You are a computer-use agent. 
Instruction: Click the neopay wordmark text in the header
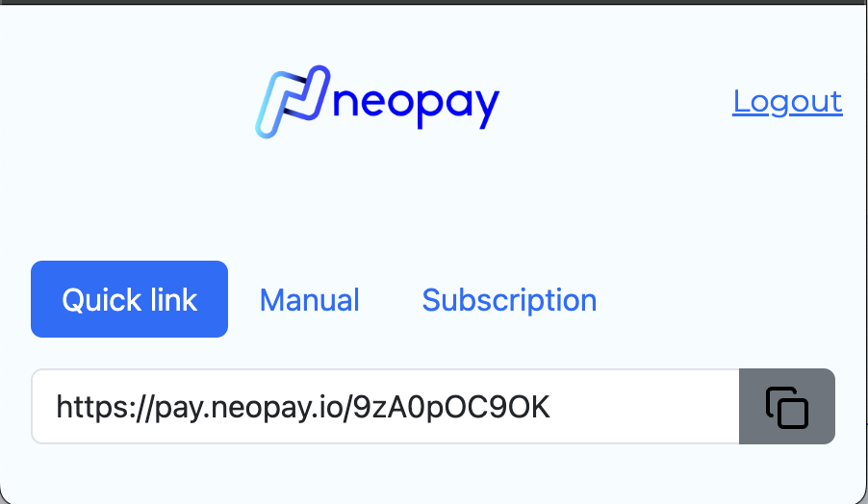pyautogui.click(x=417, y=105)
